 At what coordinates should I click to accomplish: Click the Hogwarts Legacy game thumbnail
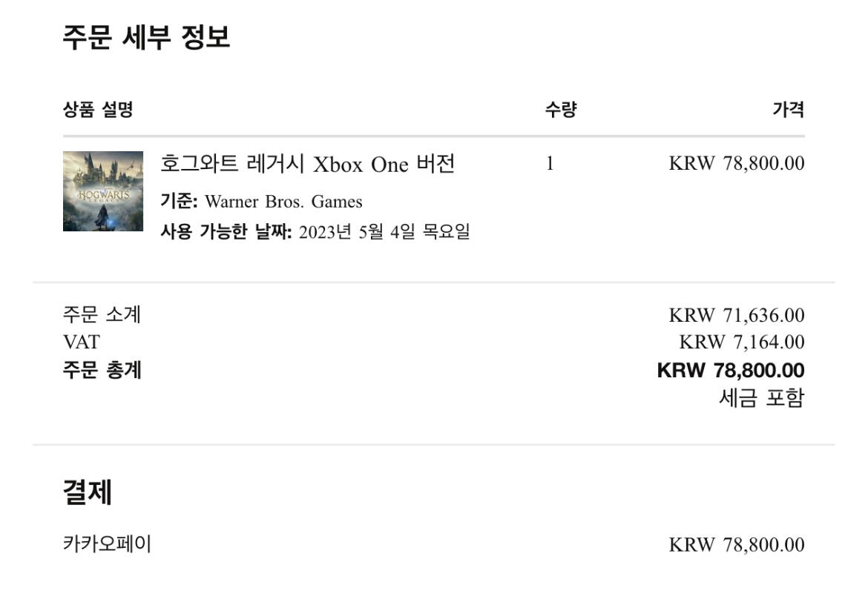point(103,191)
